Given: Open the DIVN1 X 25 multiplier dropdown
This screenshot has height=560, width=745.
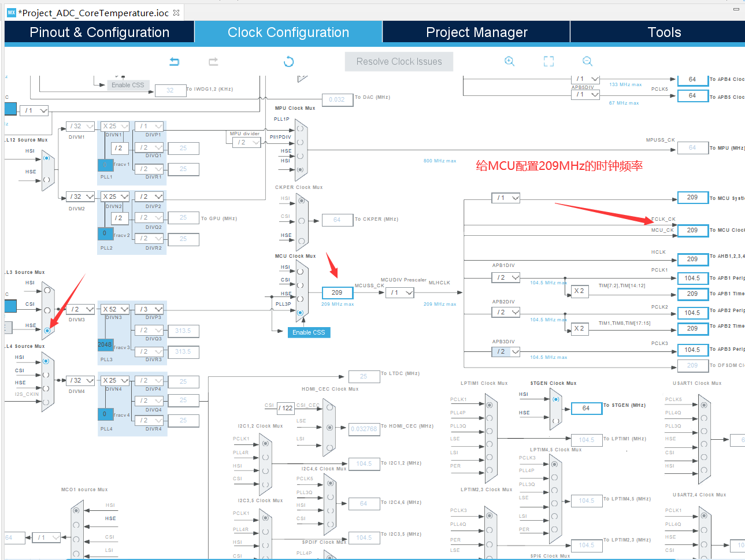Looking at the screenshot, I should click(x=116, y=126).
